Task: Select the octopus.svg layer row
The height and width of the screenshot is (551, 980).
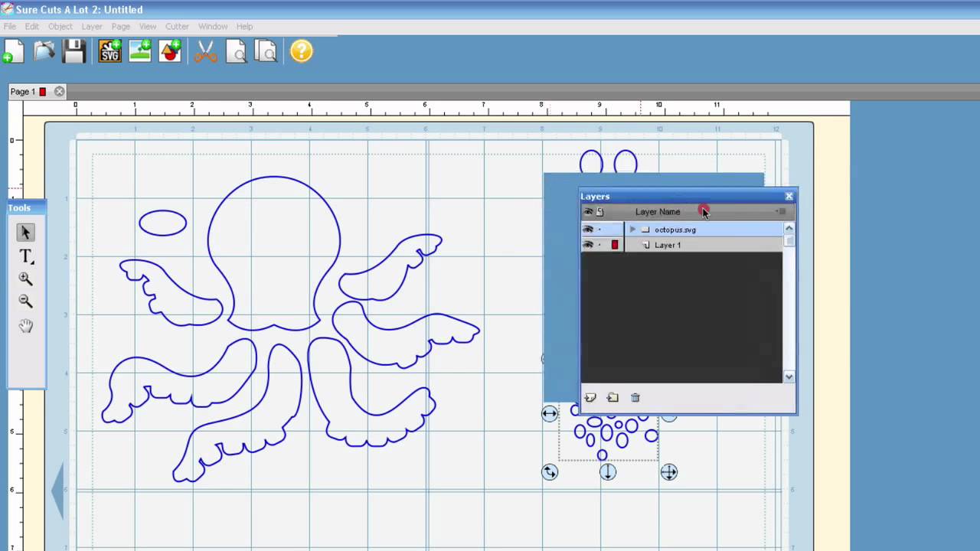Action: coord(681,230)
